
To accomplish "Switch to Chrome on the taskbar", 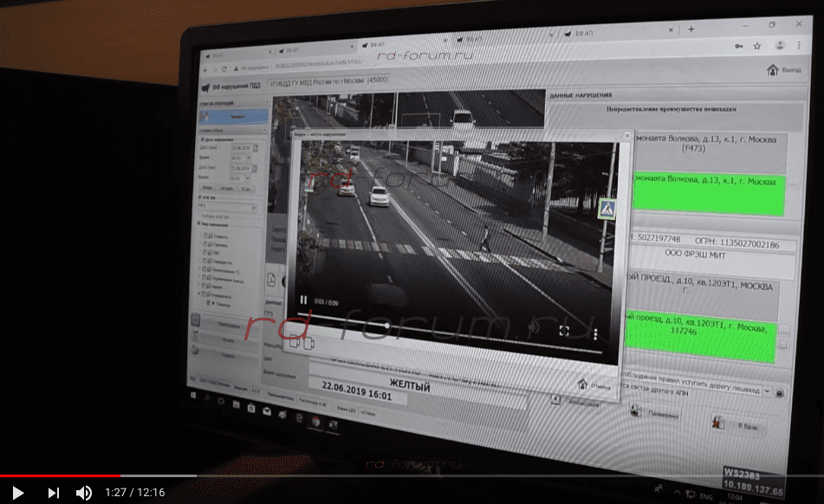I will pos(315,421).
